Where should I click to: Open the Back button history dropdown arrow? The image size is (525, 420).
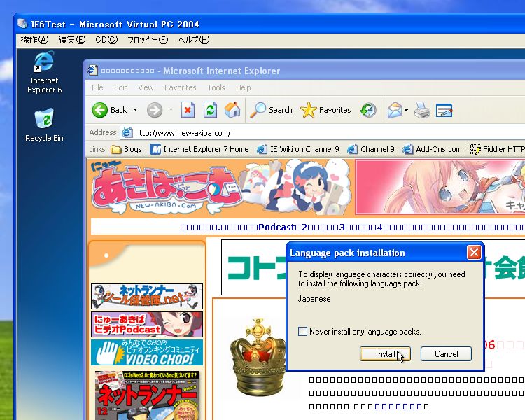pos(135,109)
